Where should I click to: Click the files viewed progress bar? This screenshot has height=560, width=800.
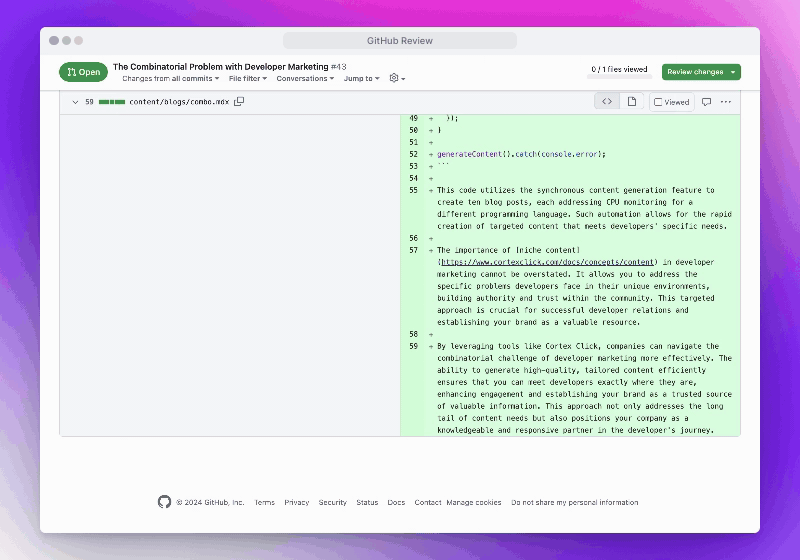(x=619, y=77)
